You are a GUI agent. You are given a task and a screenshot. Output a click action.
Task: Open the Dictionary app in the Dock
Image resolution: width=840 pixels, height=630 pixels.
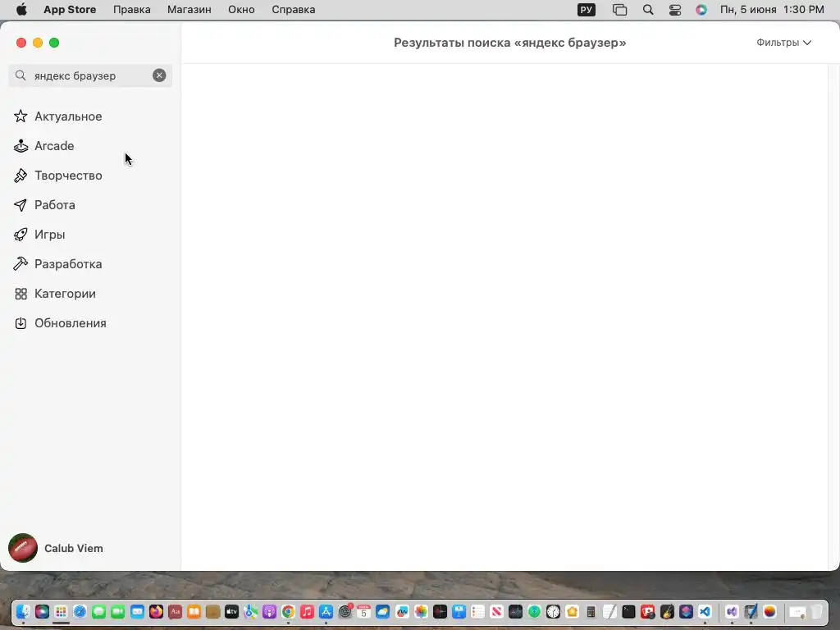(x=176, y=612)
